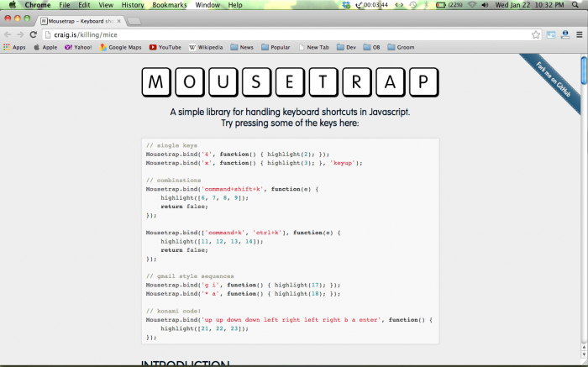Open the Apple bookmark
Screen dimensions: 588x367
[x=45, y=47]
